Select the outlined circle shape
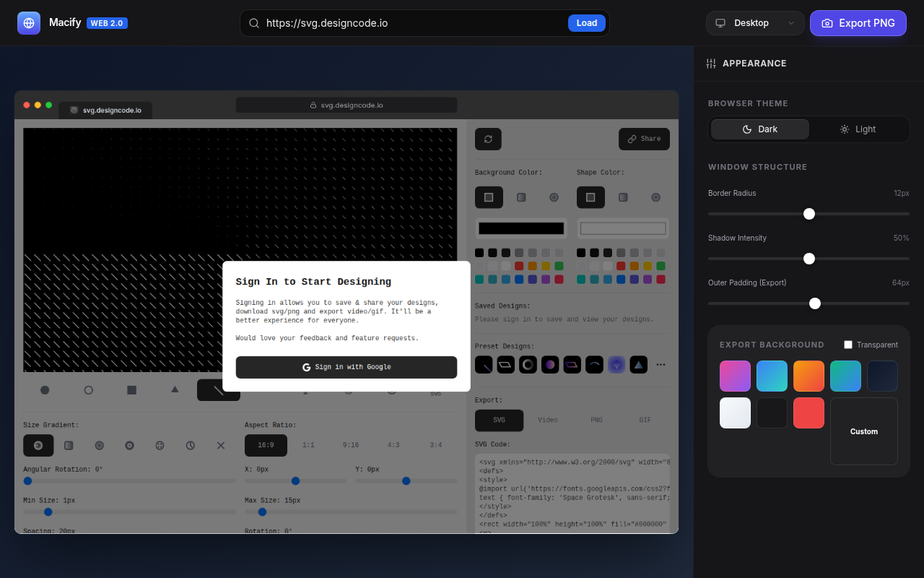 pyautogui.click(x=89, y=390)
